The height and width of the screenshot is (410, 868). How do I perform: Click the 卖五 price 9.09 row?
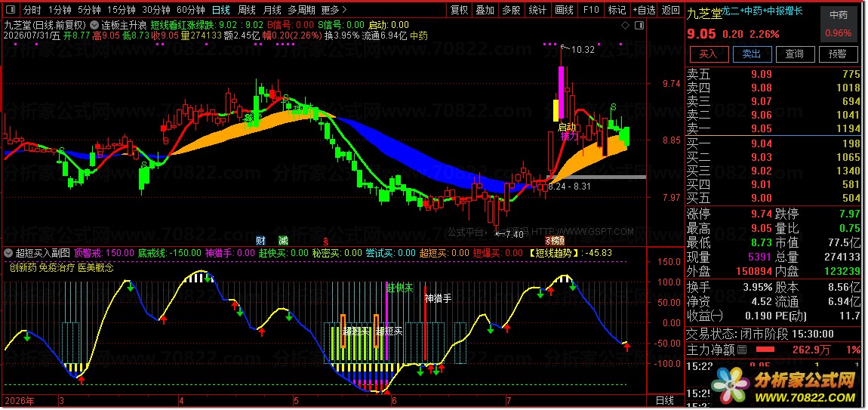click(x=774, y=74)
